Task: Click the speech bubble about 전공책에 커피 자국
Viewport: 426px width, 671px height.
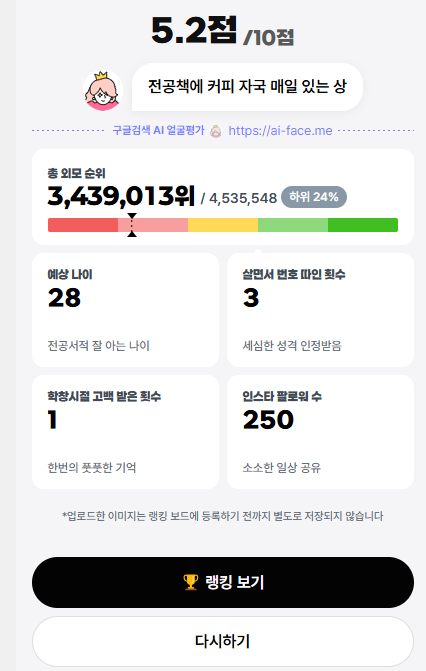Action: [x=247, y=87]
